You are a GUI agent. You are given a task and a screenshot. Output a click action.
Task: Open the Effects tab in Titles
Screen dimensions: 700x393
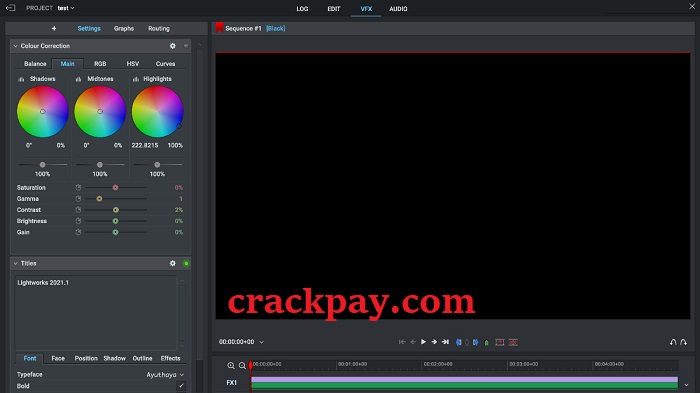point(170,358)
